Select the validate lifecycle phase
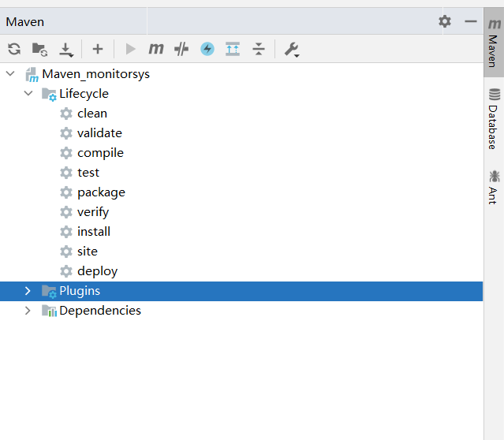504x440 pixels. [99, 133]
